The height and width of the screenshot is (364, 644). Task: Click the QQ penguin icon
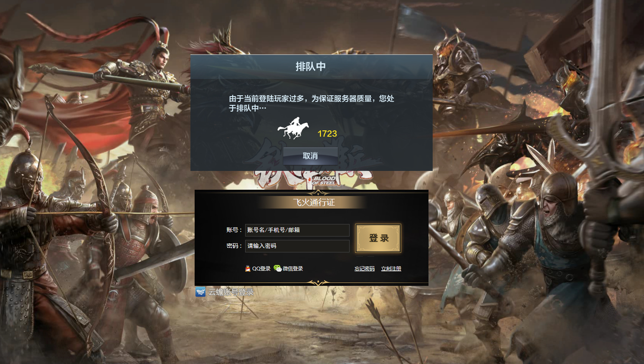248,269
